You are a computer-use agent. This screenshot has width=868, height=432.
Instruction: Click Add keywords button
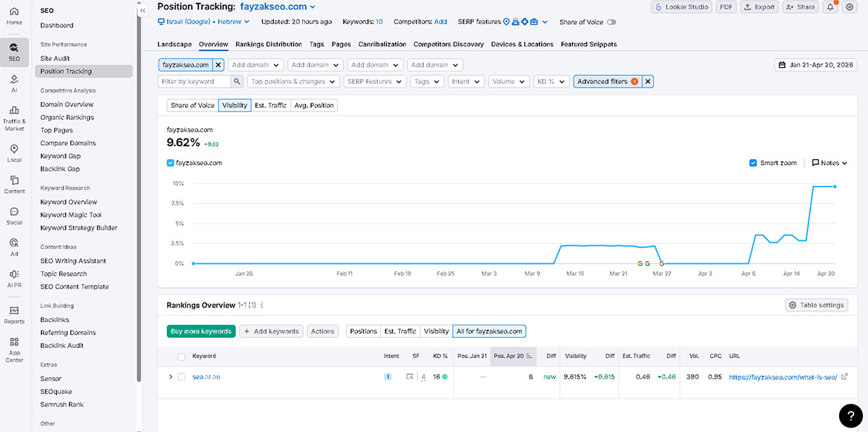271,331
